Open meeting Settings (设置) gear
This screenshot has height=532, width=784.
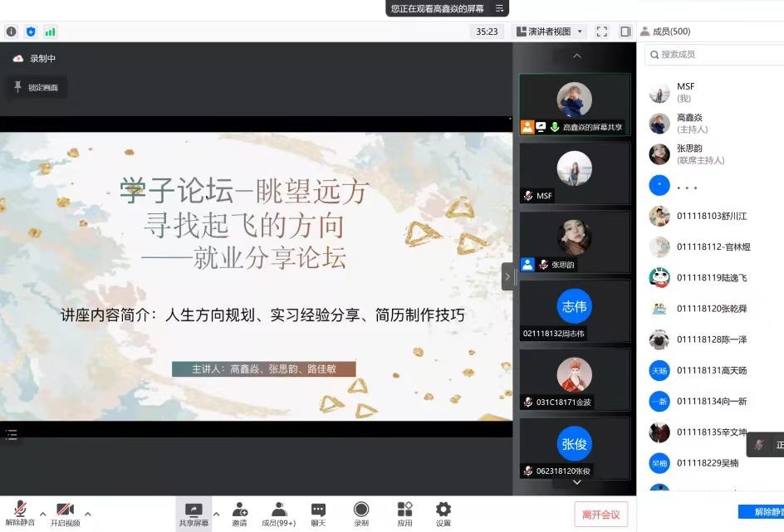click(x=443, y=510)
